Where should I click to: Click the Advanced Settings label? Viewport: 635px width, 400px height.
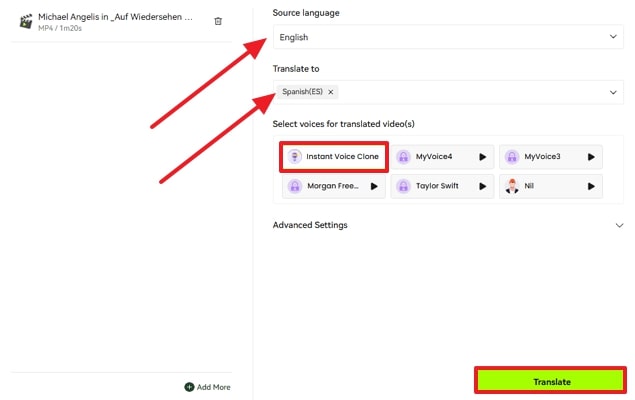click(x=310, y=225)
